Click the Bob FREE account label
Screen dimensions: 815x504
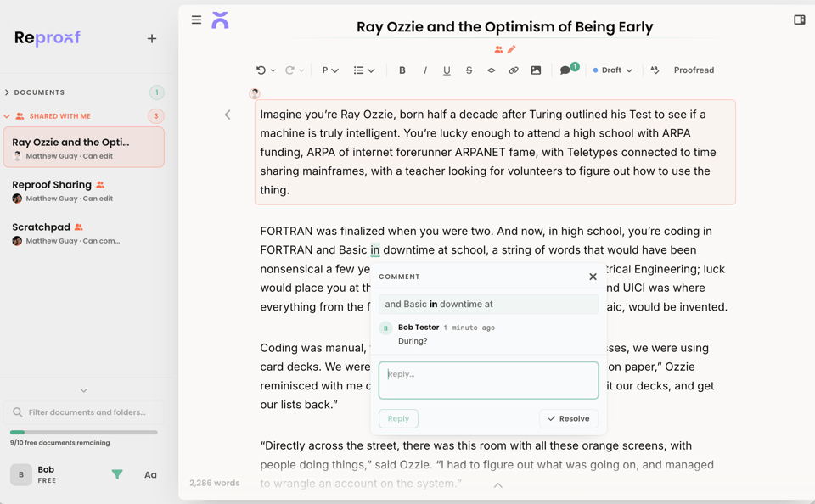point(46,474)
